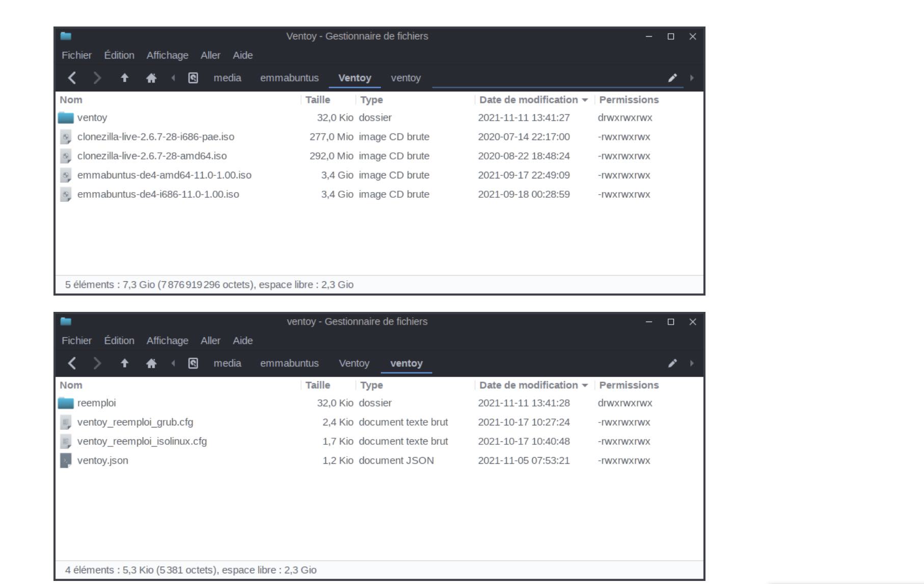Edit location path in lower ventoy window
Screen dimensions: 924x584
tap(672, 363)
